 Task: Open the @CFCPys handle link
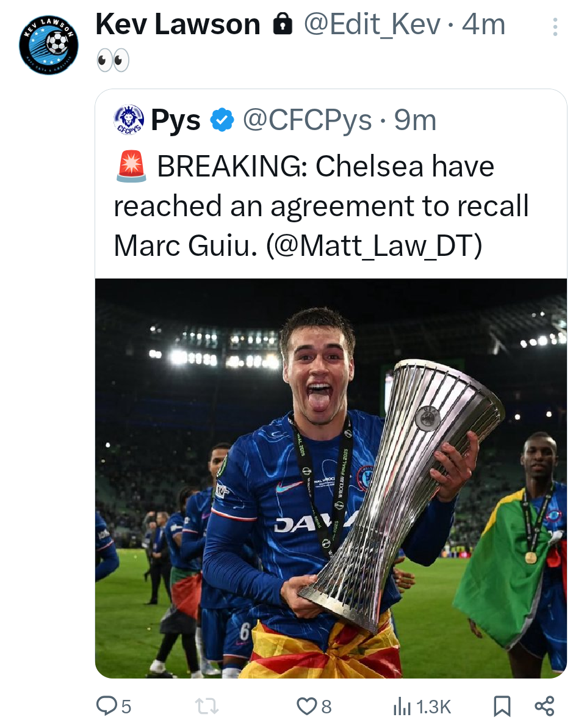(307, 120)
